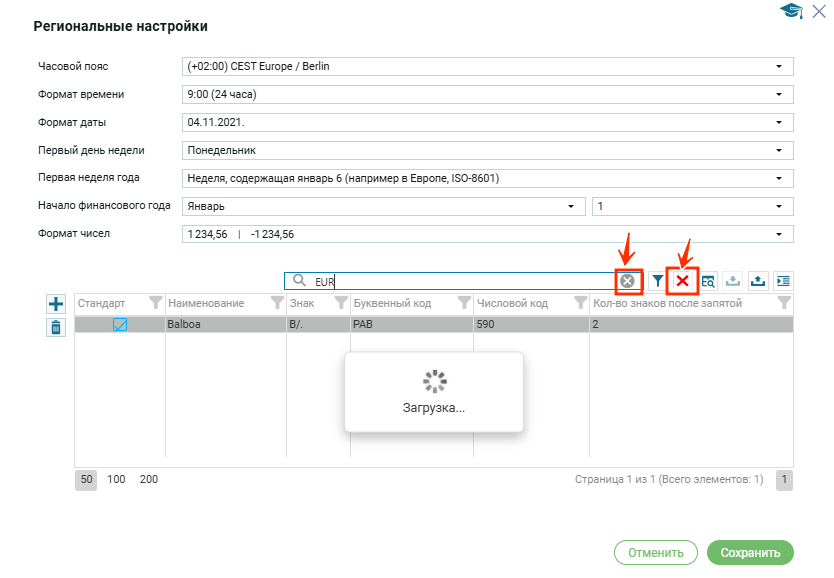Open the graduation cap help icon
This screenshot has height=578, width=834.
click(x=791, y=11)
